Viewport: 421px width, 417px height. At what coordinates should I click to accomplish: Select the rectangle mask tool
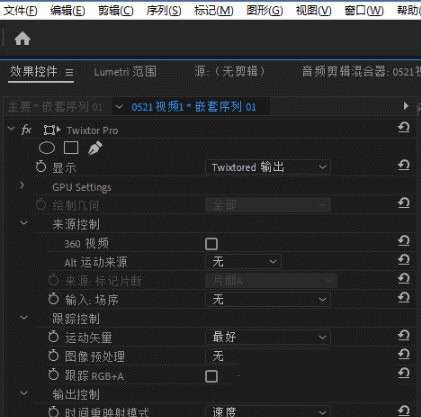(x=71, y=147)
